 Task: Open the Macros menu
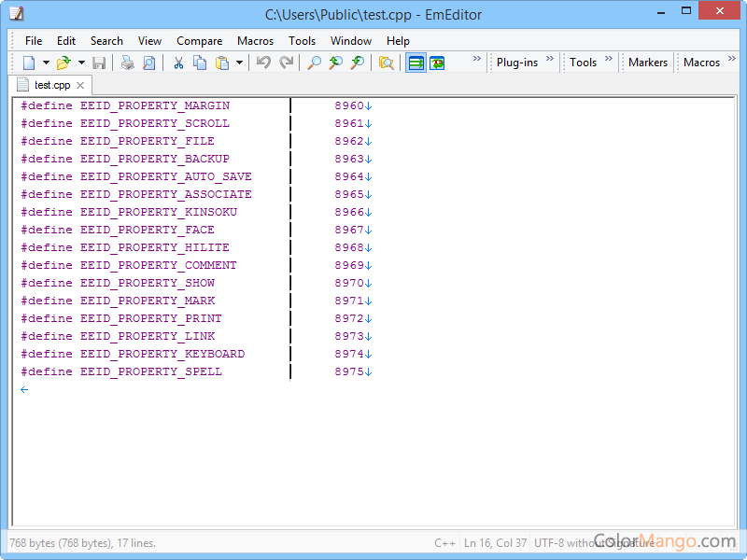pos(255,41)
